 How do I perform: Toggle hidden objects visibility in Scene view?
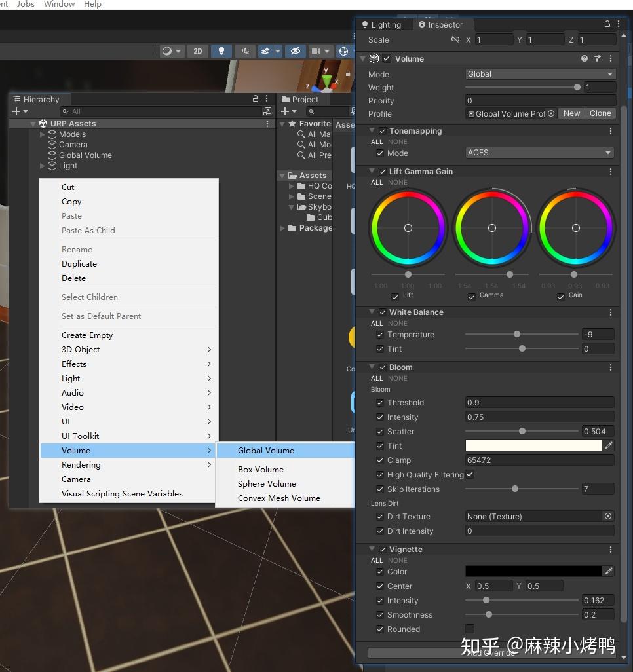click(296, 51)
